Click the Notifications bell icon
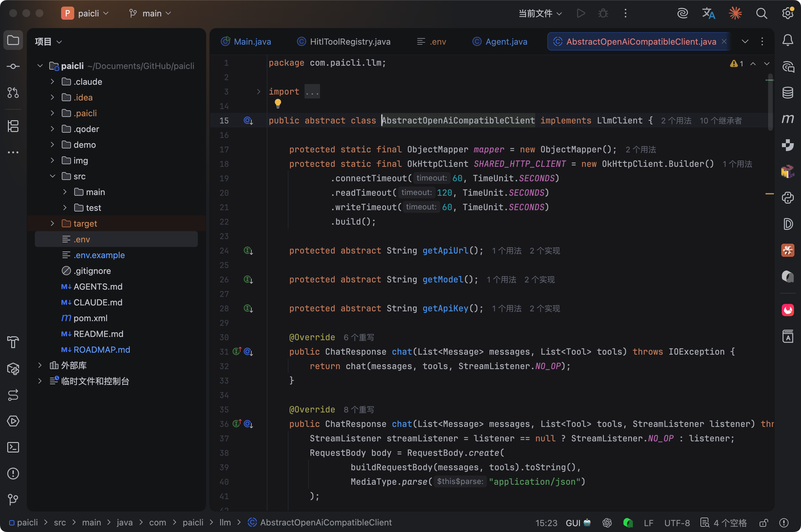The width and height of the screenshot is (801, 532). 788,40
